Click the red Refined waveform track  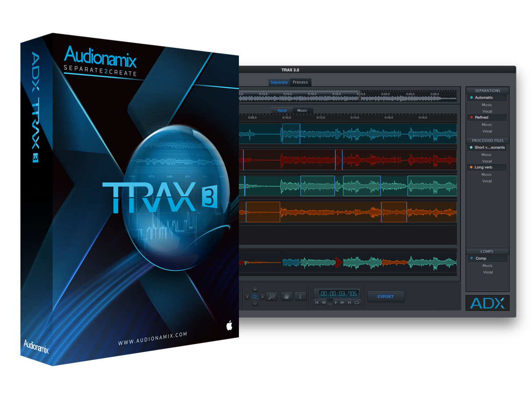click(x=348, y=160)
